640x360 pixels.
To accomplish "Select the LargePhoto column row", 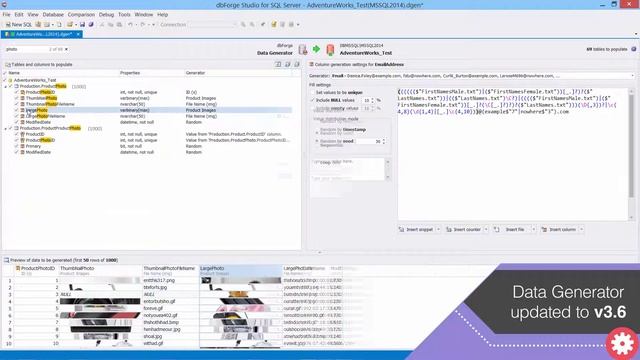I will click(x=153, y=110).
